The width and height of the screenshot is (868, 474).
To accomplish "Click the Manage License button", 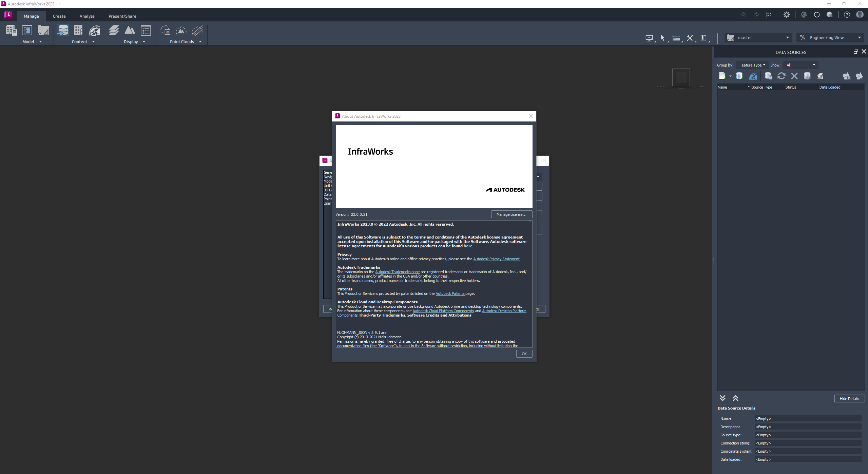I will click(x=511, y=214).
